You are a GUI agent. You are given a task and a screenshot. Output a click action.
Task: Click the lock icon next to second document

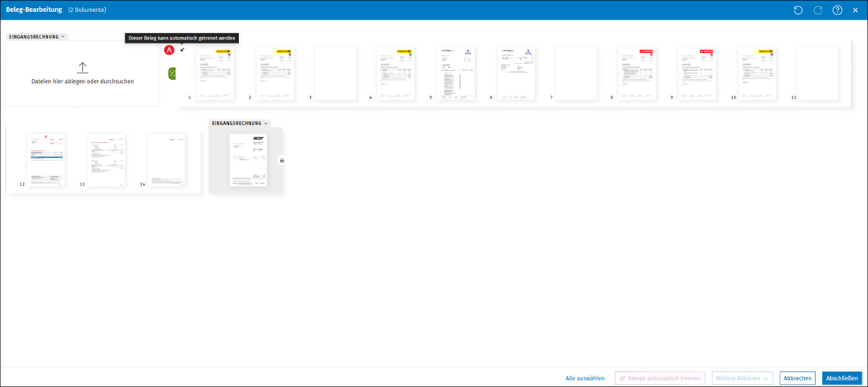pyautogui.click(x=282, y=160)
